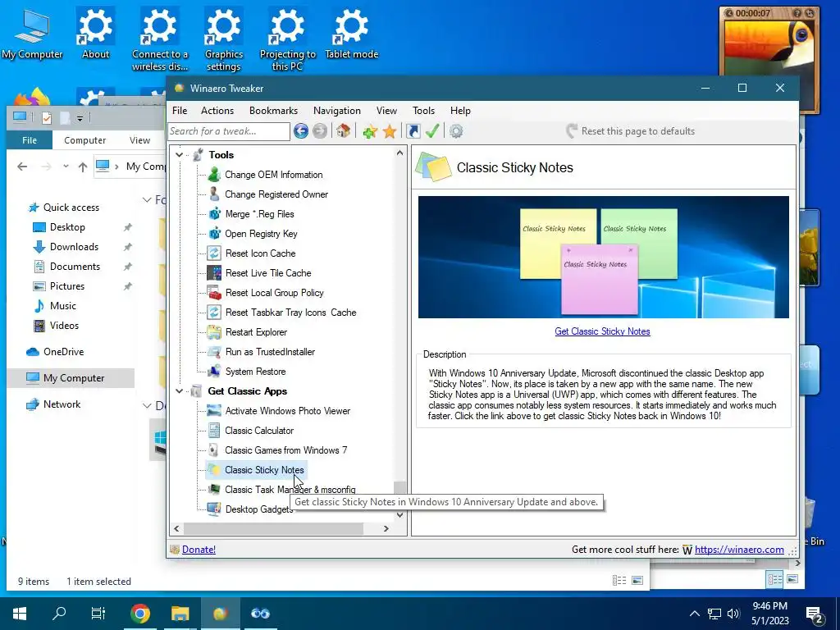Open the settings gear icon in Winaero toolbar
Viewport: 840px width, 630px height.
point(456,131)
